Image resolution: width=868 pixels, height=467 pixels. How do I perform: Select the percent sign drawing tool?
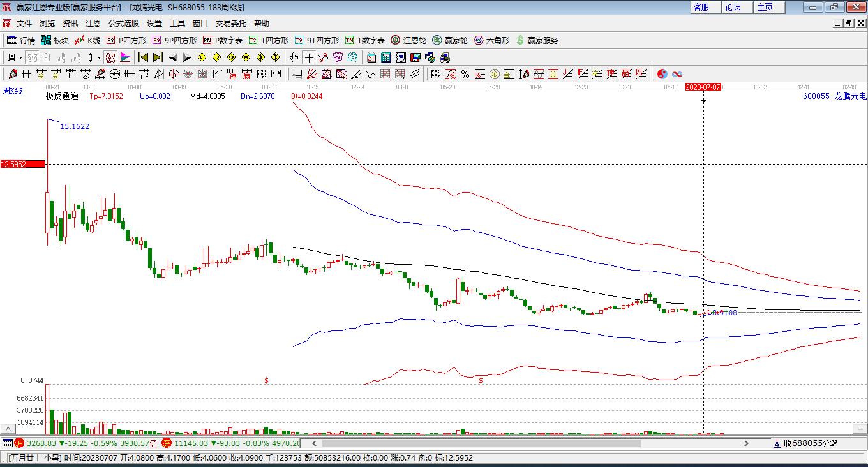coord(465,74)
